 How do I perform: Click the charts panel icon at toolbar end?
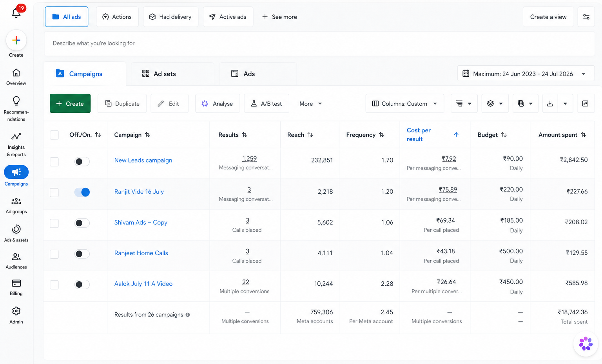(x=586, y=104)
